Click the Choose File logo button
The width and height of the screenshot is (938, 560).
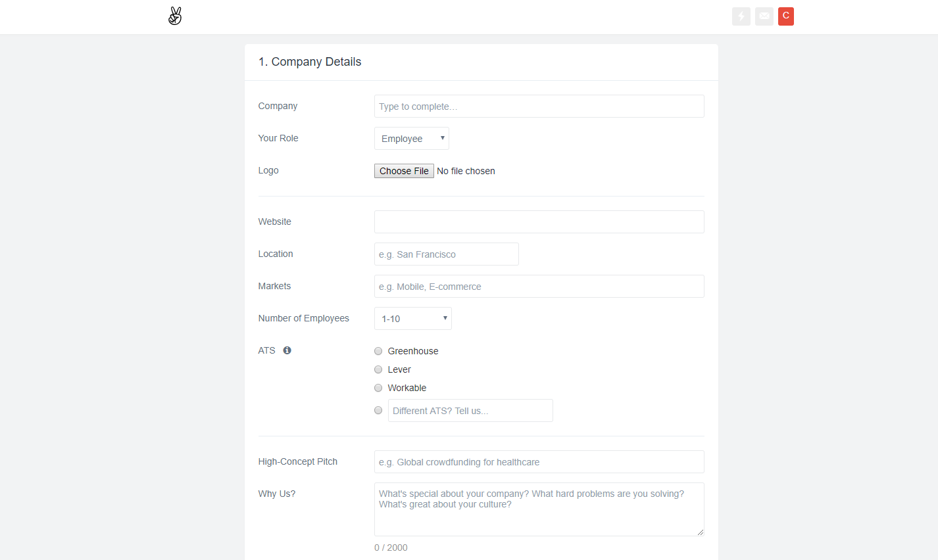pos(404,171)
